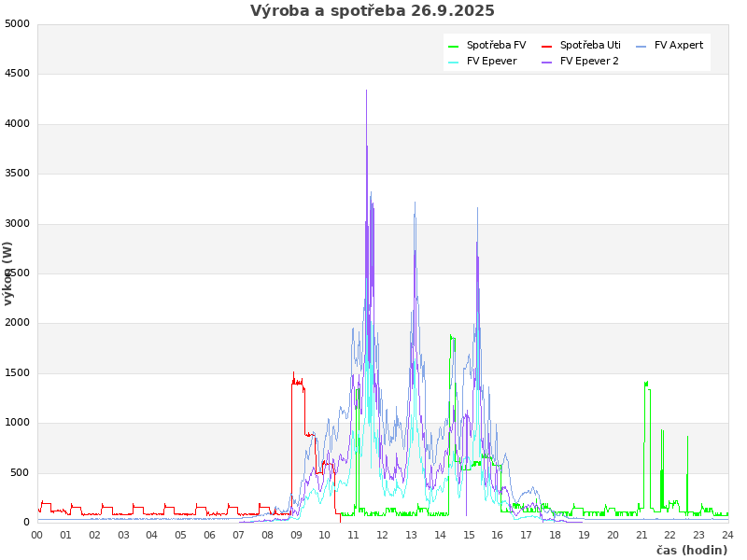
Task: Select hour 00 on the time axis
Action: click(x=37, y=535)
